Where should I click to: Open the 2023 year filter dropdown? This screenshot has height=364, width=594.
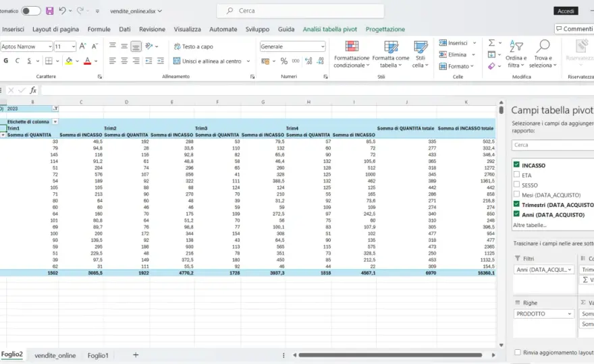click(x=55, y=109)
